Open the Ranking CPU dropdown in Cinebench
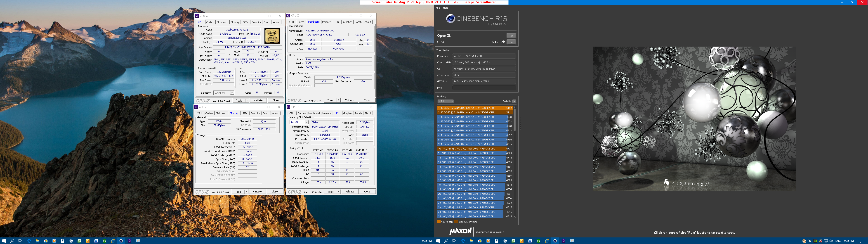Image resolution: width=868 pixels, height=244 pixels. click(x=446, y=101)
